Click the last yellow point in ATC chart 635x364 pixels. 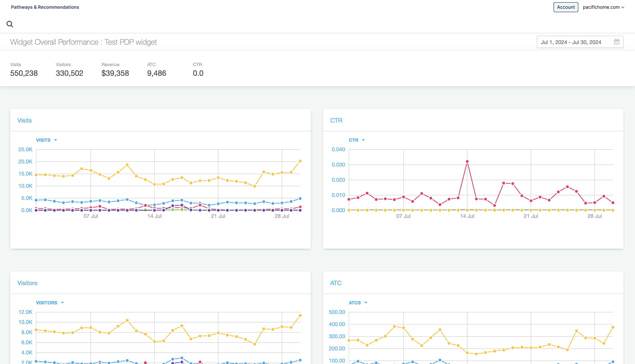[613, 327]
